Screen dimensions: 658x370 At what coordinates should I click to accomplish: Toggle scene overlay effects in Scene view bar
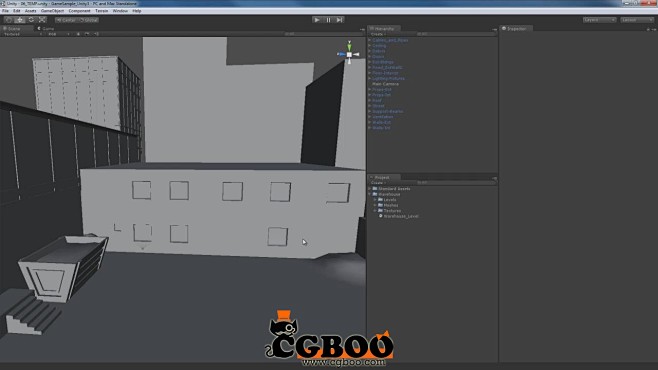87,34
